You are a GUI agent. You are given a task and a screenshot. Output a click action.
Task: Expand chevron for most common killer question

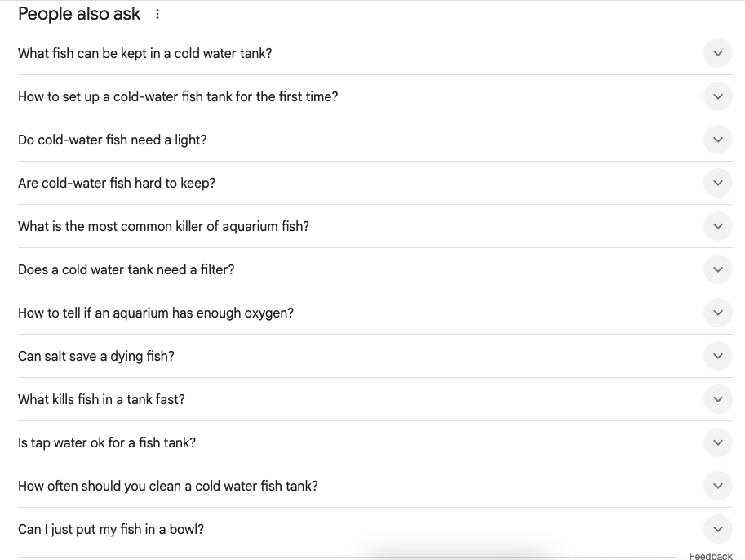(x=718, y=227)
